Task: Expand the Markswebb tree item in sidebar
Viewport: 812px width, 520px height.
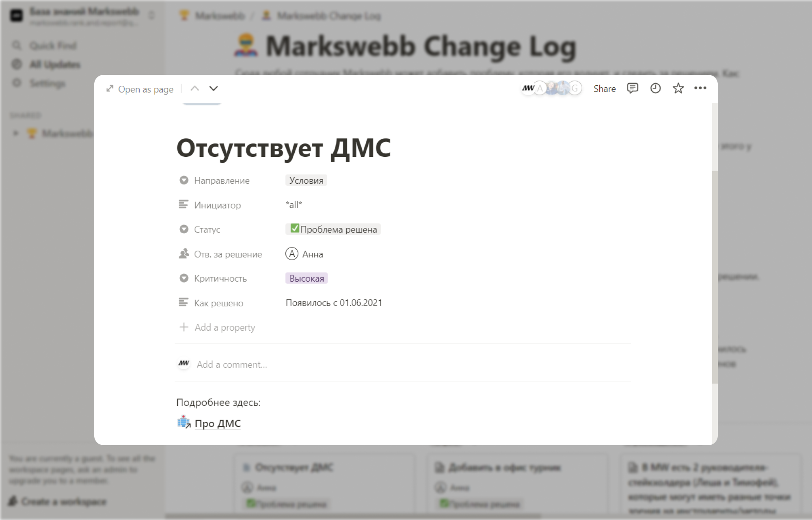Action: (x=15, y=133)
